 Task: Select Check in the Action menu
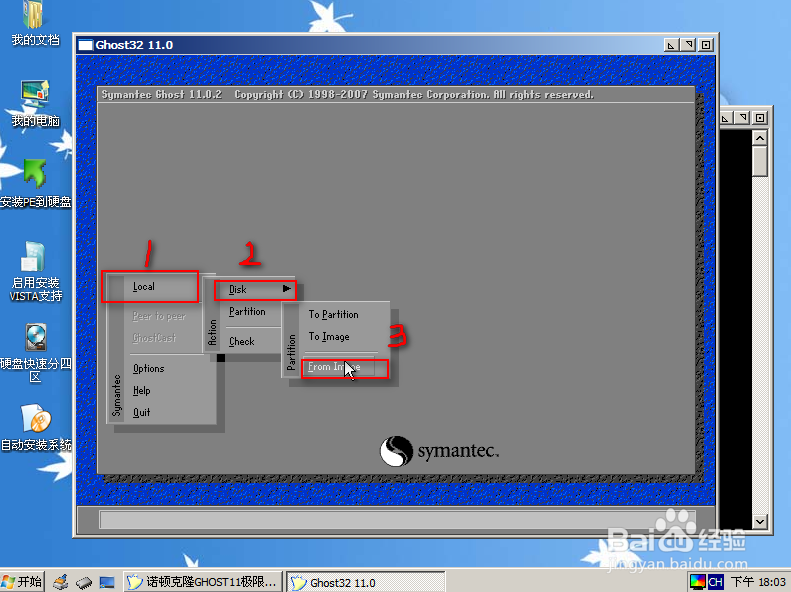[242, 341]
